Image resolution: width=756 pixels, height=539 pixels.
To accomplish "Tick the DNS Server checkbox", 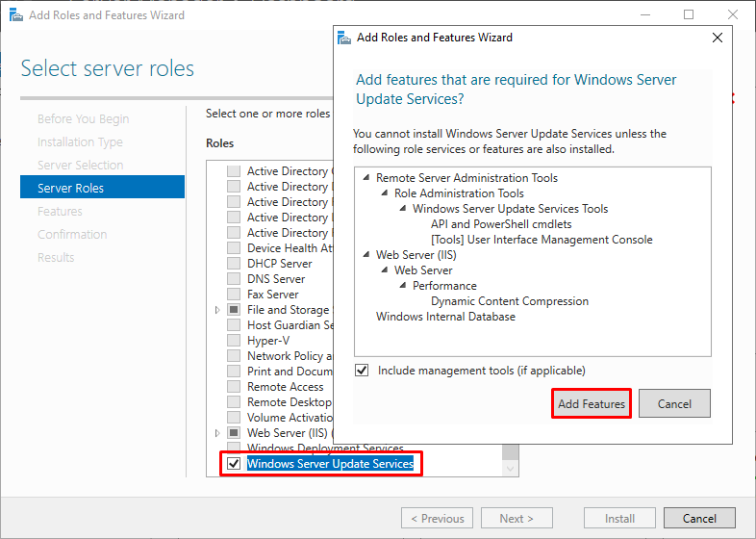I will (234, 279).
